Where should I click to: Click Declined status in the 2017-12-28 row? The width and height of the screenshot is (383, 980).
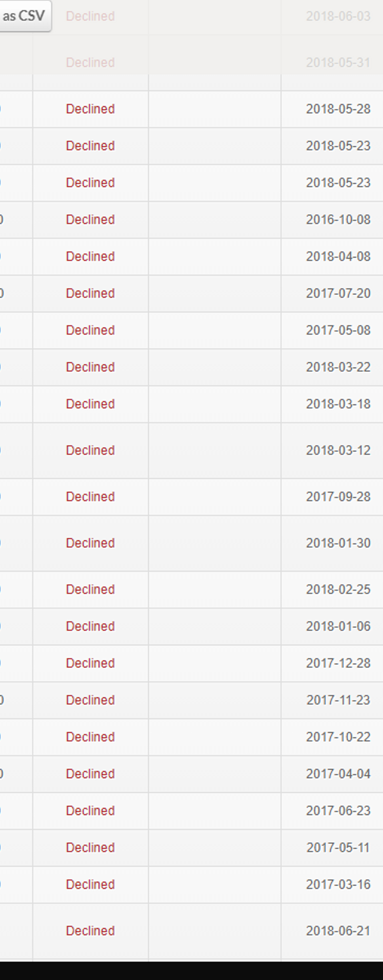pyautogui.click(x=90, y=663)
